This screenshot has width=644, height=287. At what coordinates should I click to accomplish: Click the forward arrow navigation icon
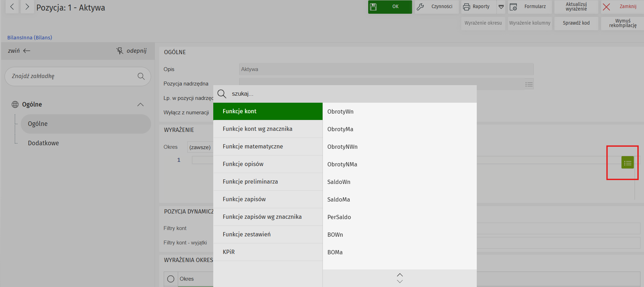[27, 7]
